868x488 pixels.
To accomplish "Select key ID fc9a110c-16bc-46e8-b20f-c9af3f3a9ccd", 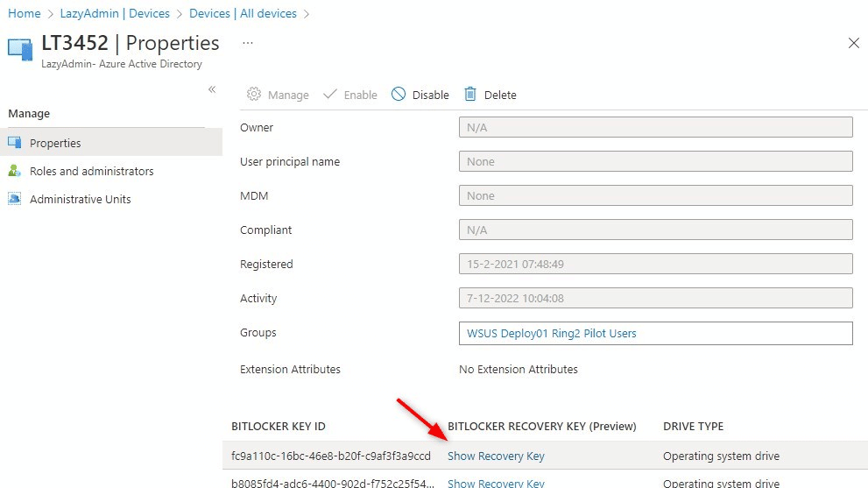I will [330, 456].
